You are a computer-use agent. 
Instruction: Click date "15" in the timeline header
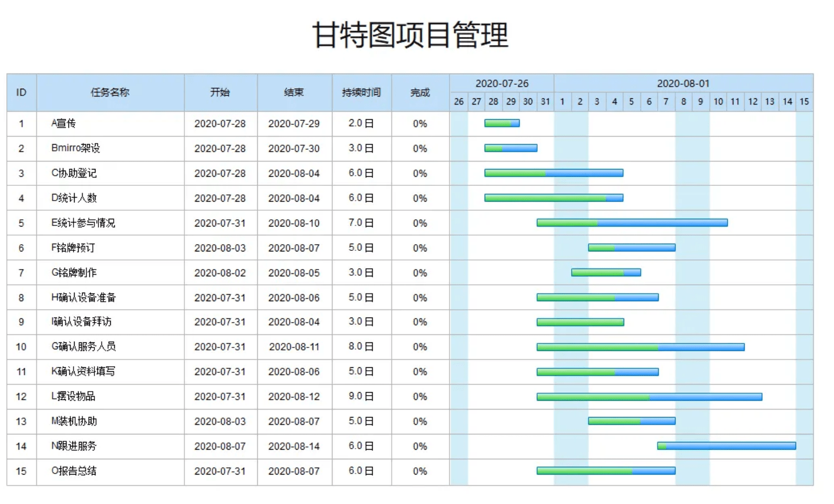[805, 102]
